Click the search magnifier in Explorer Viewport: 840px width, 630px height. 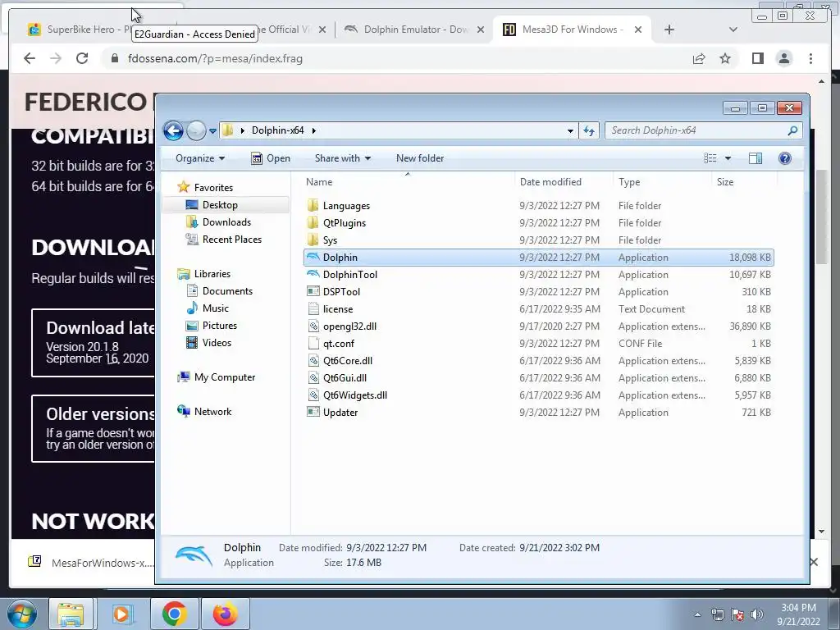[792, 130]
